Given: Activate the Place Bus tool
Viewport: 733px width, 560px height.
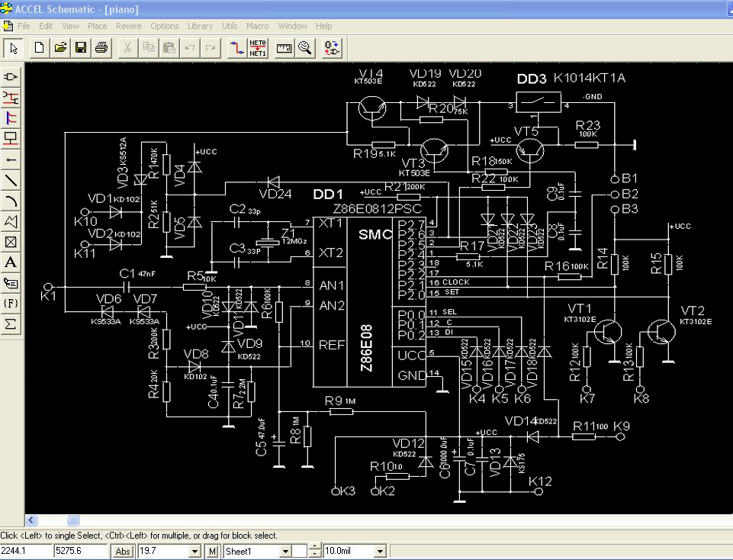Looking at the screenshot, I should (x=11, y=118).
